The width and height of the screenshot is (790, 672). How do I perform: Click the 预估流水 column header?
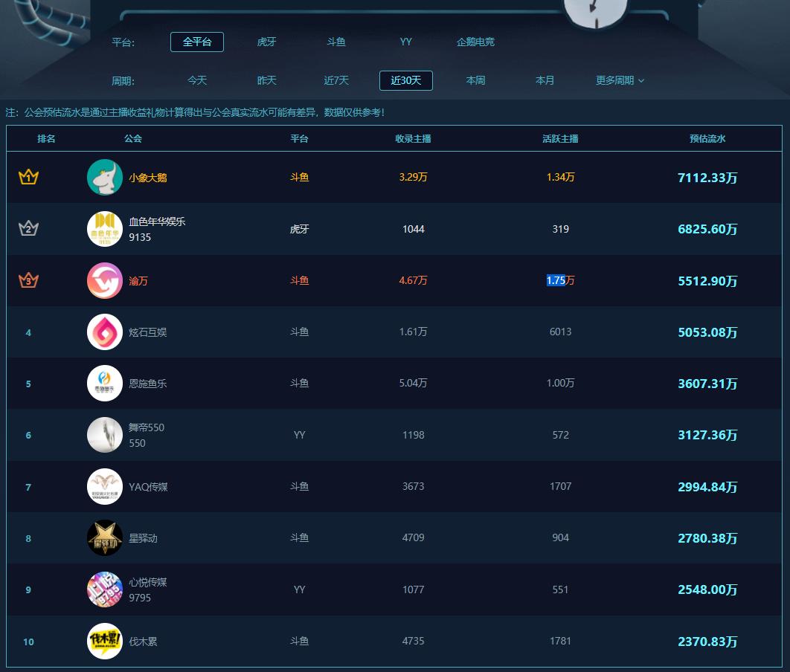click(707, 138)
